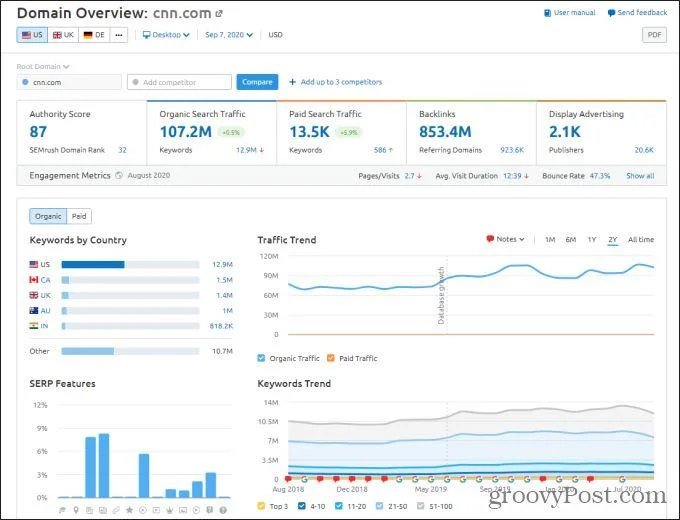
Task: Export the report with the PDF button
Action: [654, 35]
